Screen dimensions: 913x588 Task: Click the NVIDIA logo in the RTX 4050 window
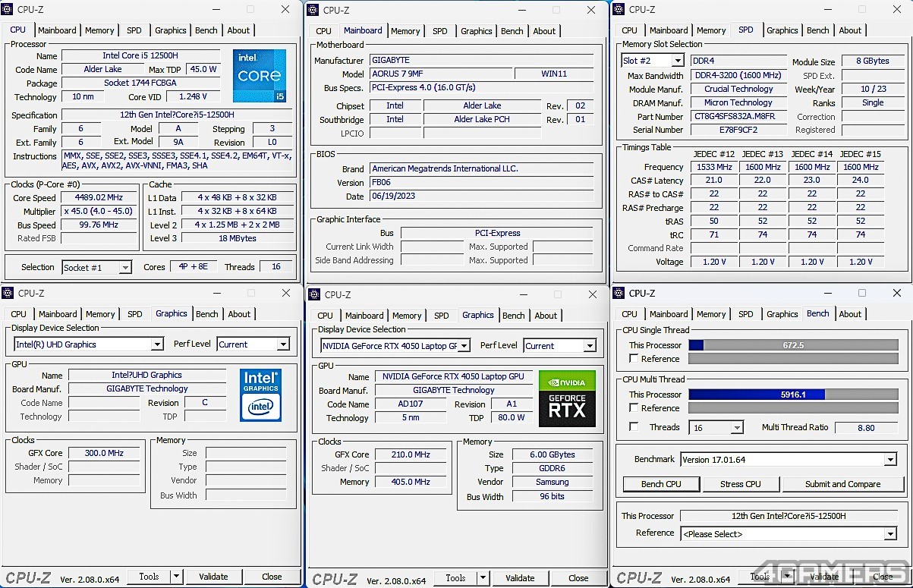point(567,382)
